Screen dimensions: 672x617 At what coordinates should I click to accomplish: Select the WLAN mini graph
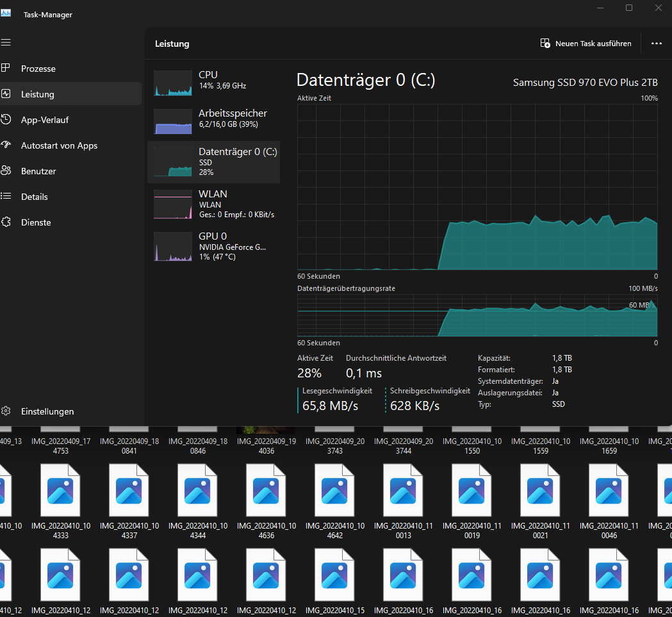[x=173, y=204]
